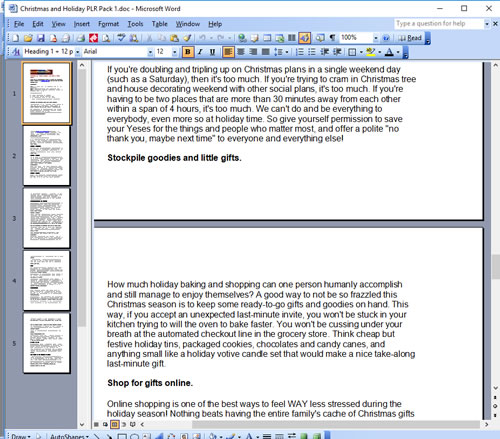
Task: Expand the Font Color dropdown arrow
Action: 398,52
